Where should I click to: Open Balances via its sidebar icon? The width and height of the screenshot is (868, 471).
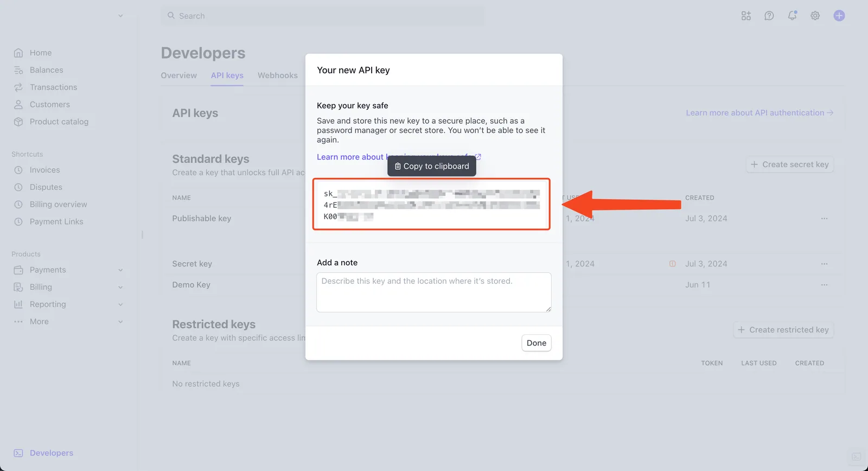(x=18, y=70)
